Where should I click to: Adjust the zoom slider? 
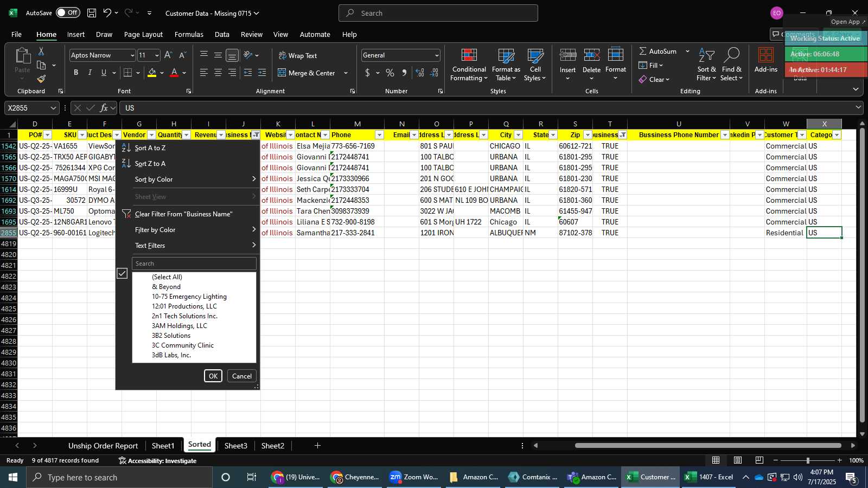coord(807,460)
